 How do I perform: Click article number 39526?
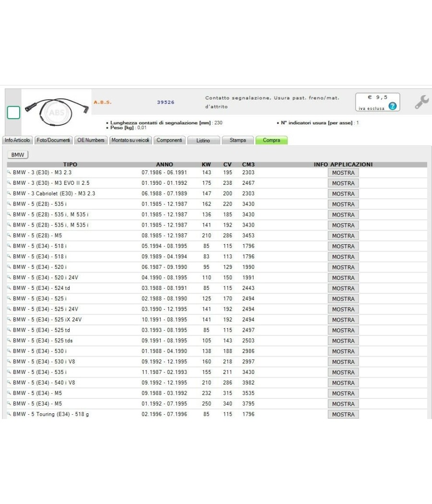click(166, 102)
